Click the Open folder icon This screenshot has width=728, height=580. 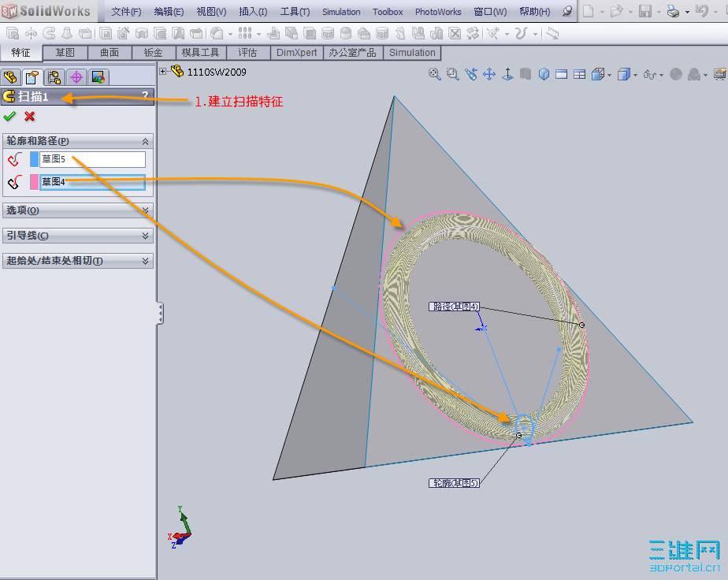617,11
